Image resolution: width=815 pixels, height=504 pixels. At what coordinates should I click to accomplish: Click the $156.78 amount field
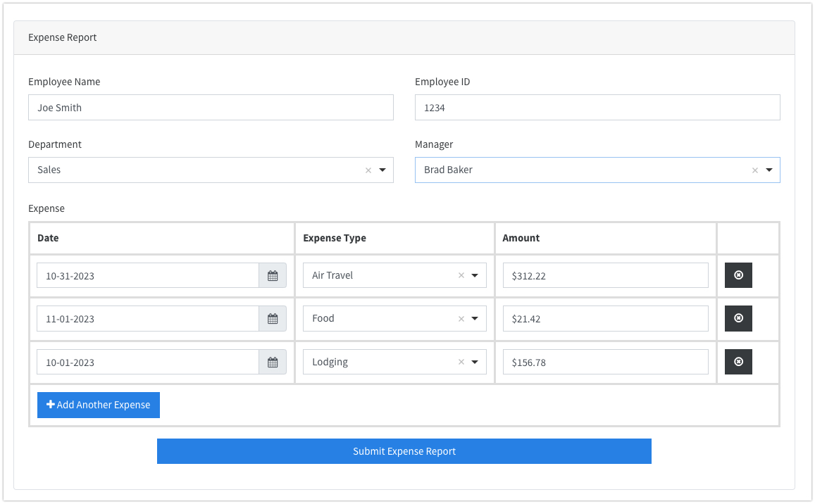pyautogui.click(x=605, y=363)
